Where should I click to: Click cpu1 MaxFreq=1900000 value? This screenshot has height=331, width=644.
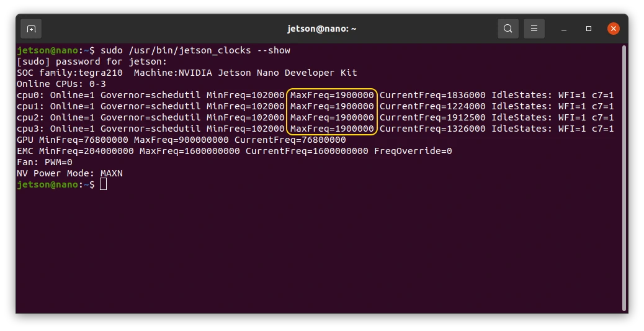click(332, 106)
